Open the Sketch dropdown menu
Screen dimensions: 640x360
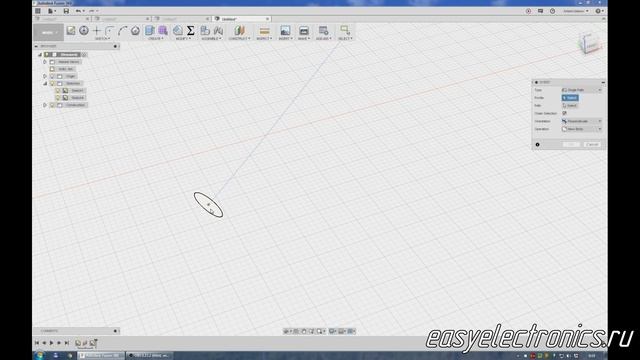point(102,39)
